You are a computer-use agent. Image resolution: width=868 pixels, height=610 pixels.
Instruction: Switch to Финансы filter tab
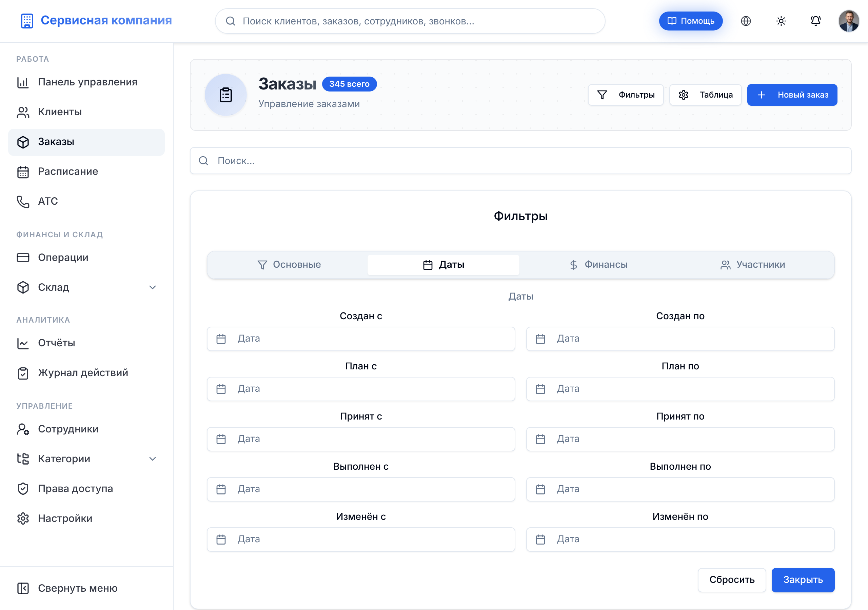[598, 265]
